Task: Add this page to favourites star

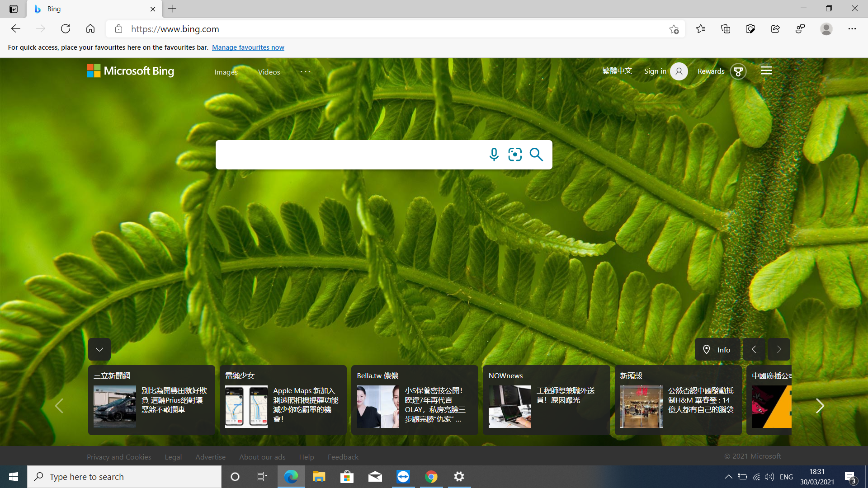Action: click(x=674, y=29)
